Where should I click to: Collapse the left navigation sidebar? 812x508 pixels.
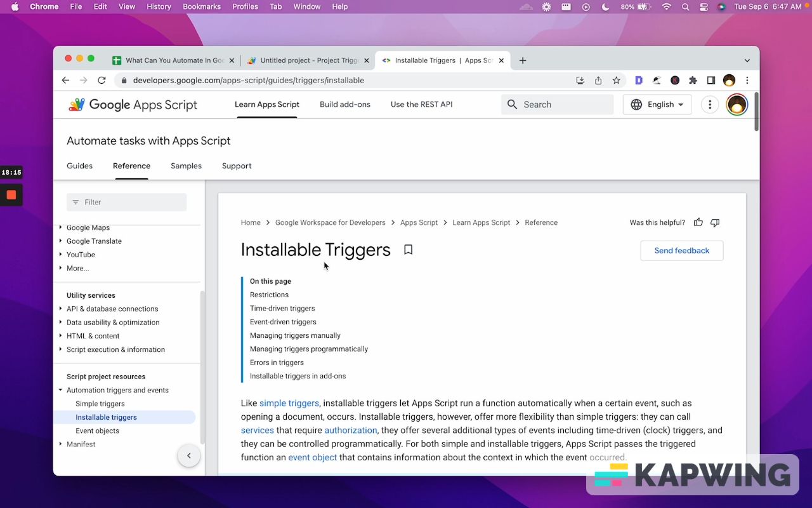click(x=188, y=455)
